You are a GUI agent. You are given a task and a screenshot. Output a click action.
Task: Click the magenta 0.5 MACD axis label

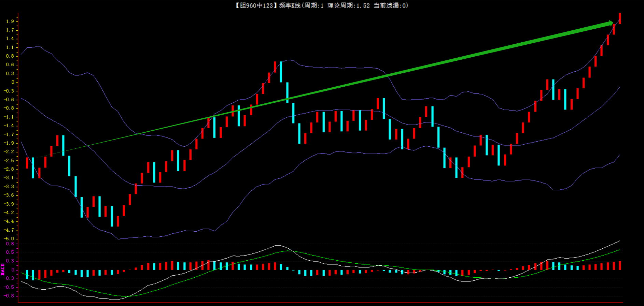click(x=10, y=252)
